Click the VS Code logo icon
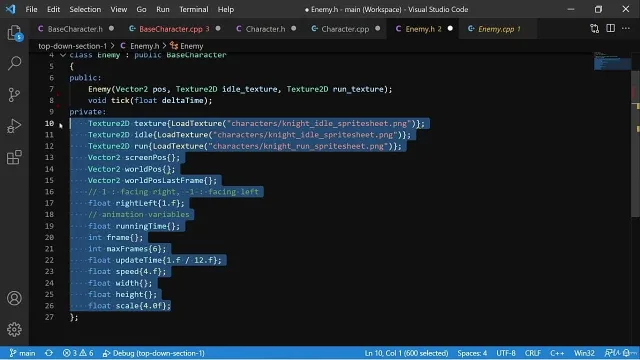640x360 pixels. (11, 9)
